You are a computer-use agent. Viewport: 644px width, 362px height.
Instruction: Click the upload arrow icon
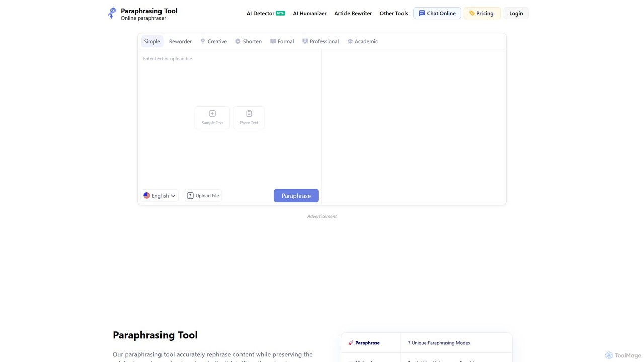click(190, 196)
